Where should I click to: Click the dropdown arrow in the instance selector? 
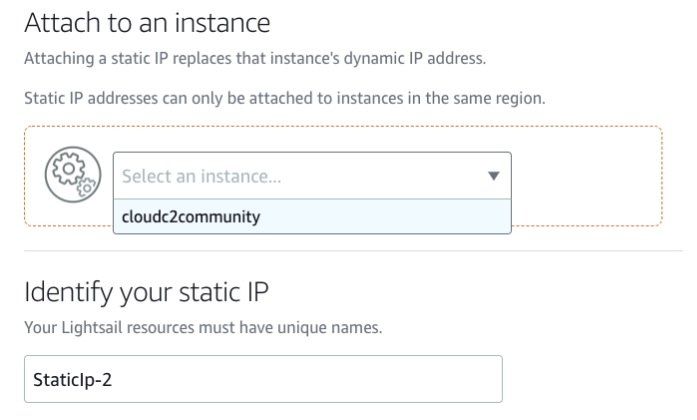point(492,175)
